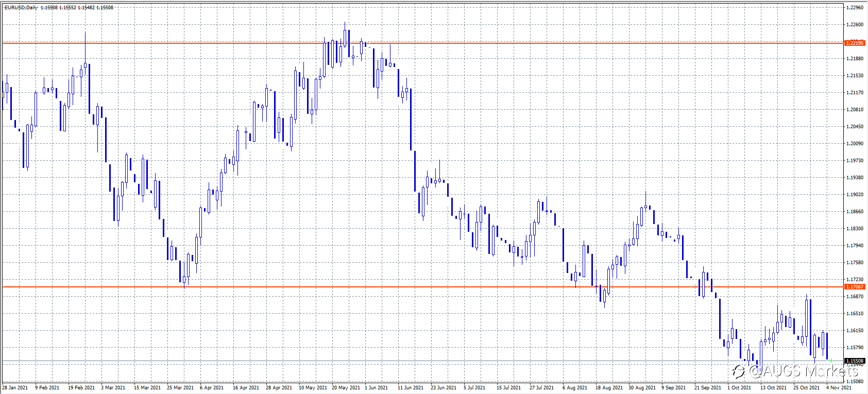This screenshot has width=868, height=394.
Task: Click the 1.22960 price scale label
Action: tap(855, 8)
